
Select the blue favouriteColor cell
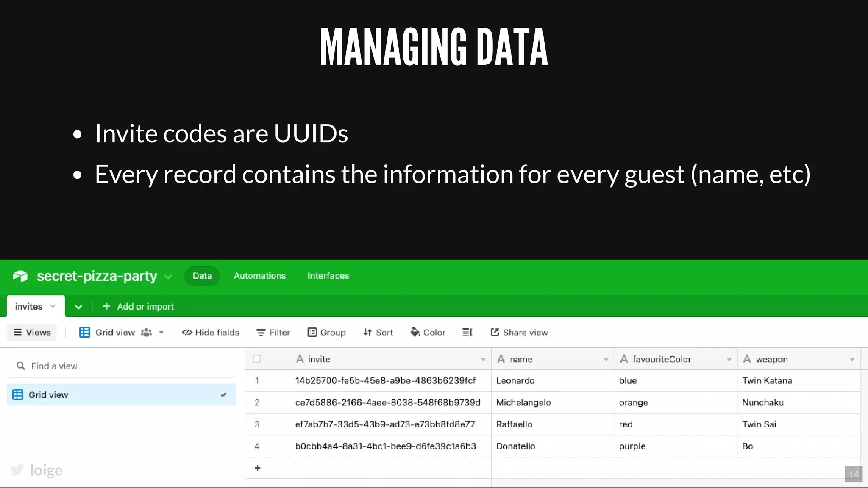[x=676, y=380]
